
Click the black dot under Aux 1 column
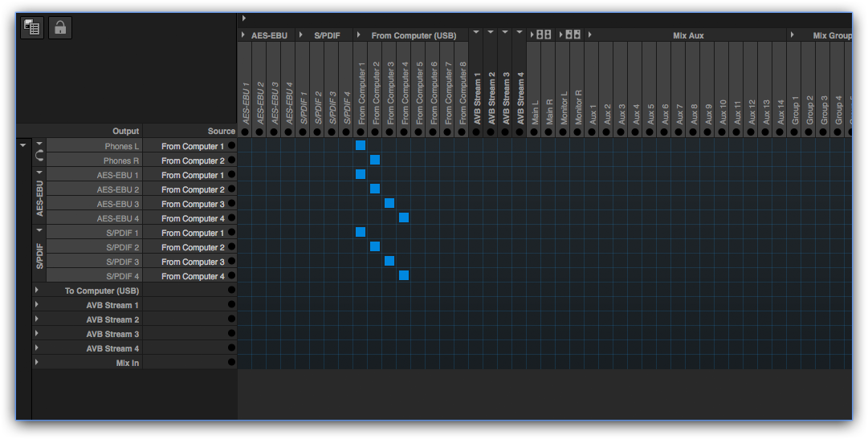click(x=592, y=132)
